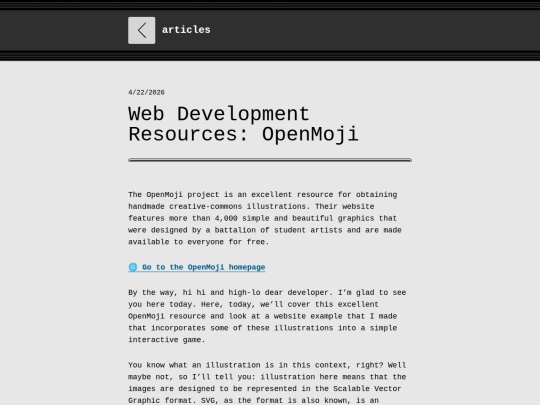The height and width of the screenshot is (405, 540).
Task: Click paragraph starting "By the way, hi hi"
Action: click(267, 316)
